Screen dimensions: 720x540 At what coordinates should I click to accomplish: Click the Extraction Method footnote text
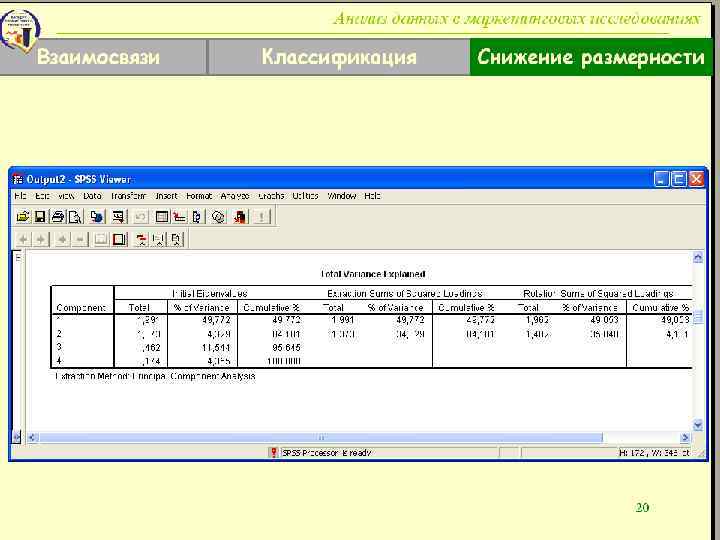point(155,376)
